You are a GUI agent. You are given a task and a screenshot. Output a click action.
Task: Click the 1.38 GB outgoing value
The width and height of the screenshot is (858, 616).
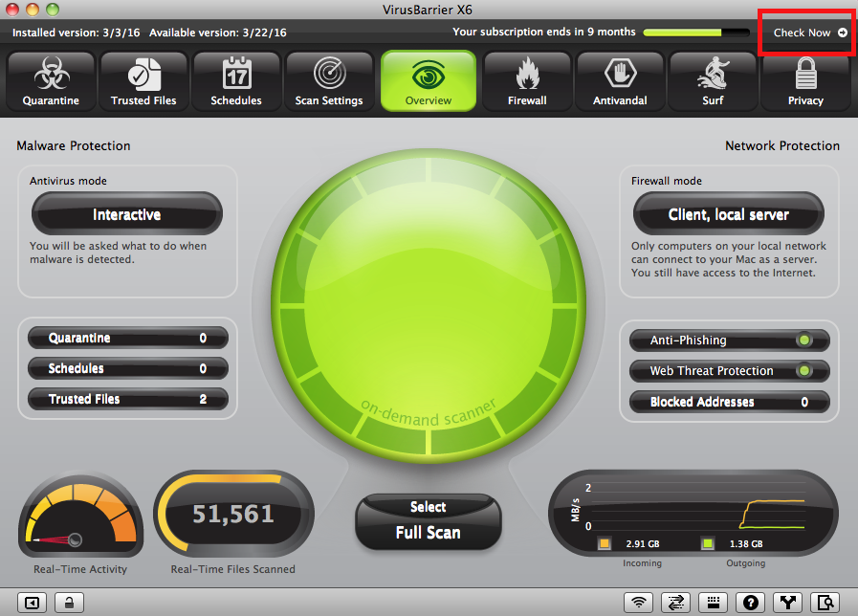pos(746,544)
